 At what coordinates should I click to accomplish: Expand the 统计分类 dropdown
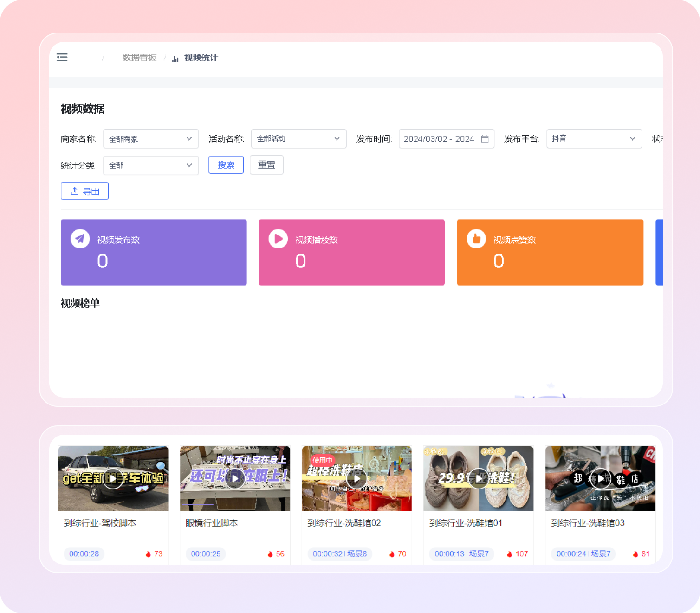click(151, 165)
